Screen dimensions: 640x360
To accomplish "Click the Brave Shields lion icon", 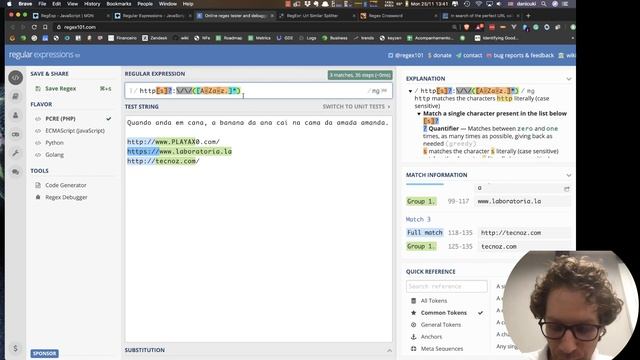I will pos(467,27).
